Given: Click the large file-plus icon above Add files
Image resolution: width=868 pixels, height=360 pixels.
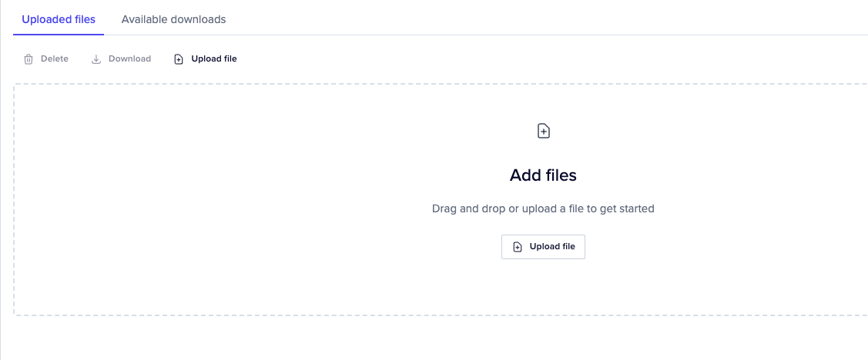Looking at the screenshot, I should point(543,131).
